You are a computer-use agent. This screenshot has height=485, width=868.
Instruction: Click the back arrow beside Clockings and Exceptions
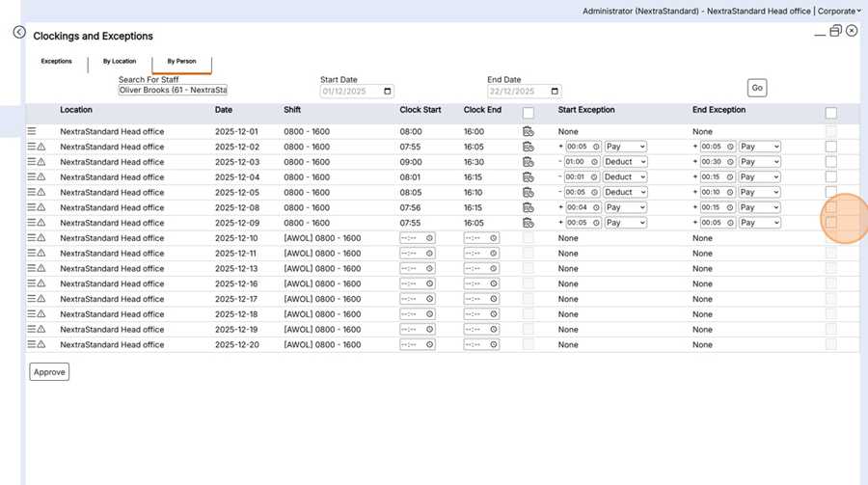click(19, 32)
